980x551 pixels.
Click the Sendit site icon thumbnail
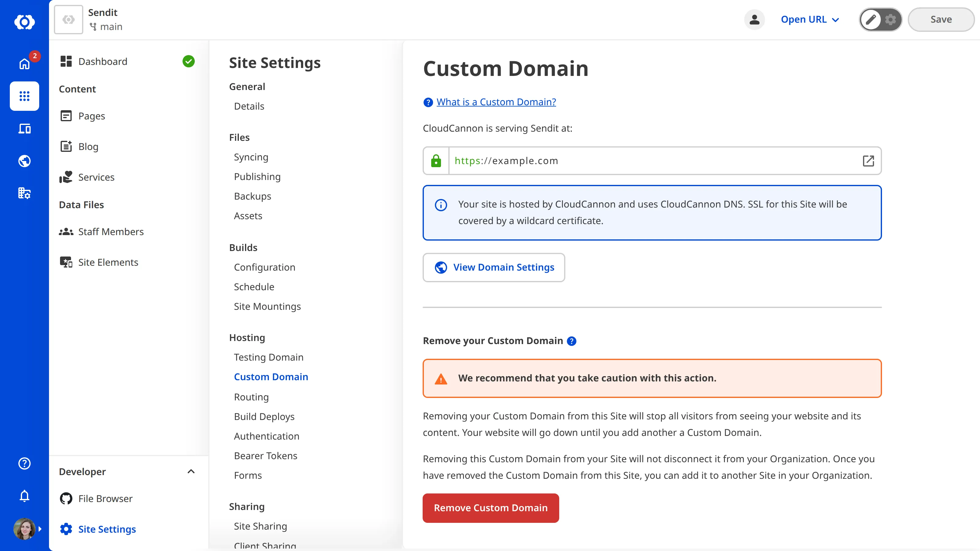tap(69, 19)
